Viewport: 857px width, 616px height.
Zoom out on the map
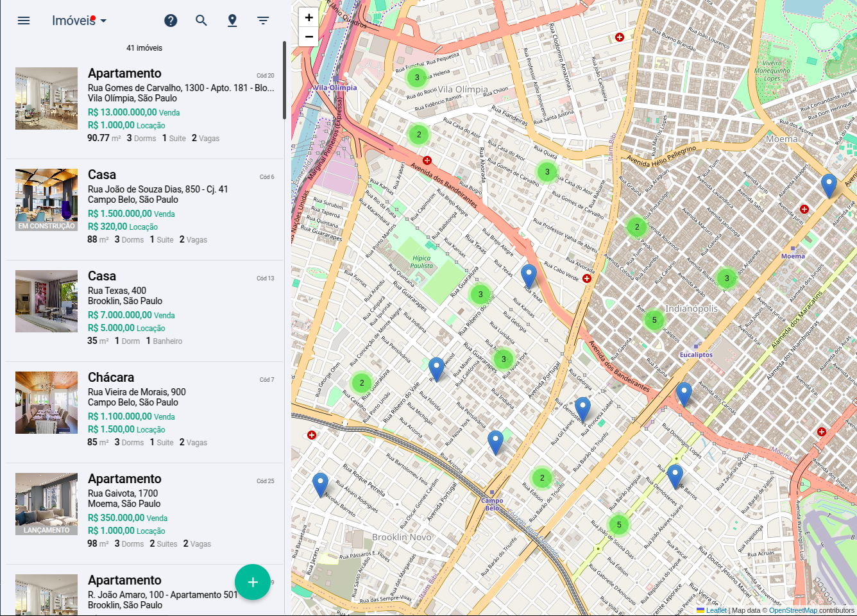click(309, 37)
